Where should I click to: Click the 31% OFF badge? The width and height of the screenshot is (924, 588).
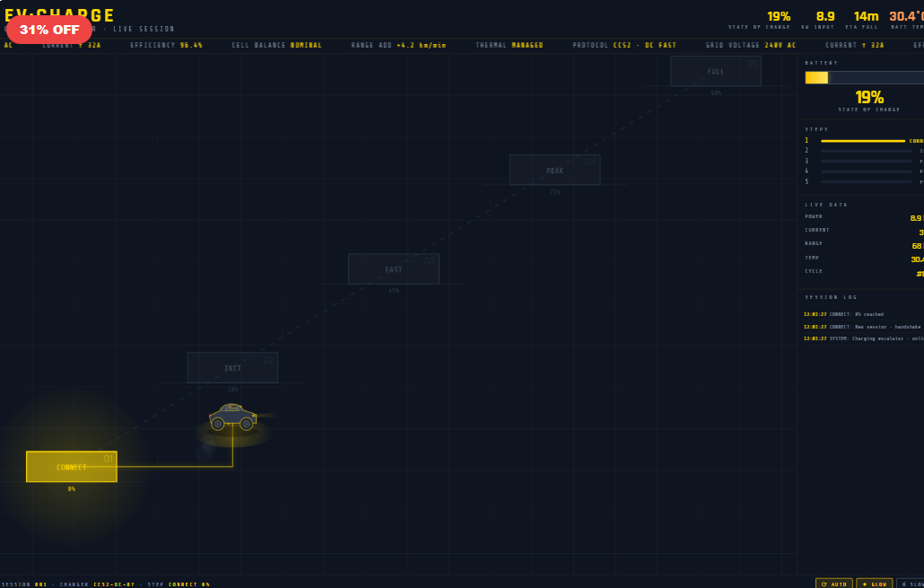(49, 30)
